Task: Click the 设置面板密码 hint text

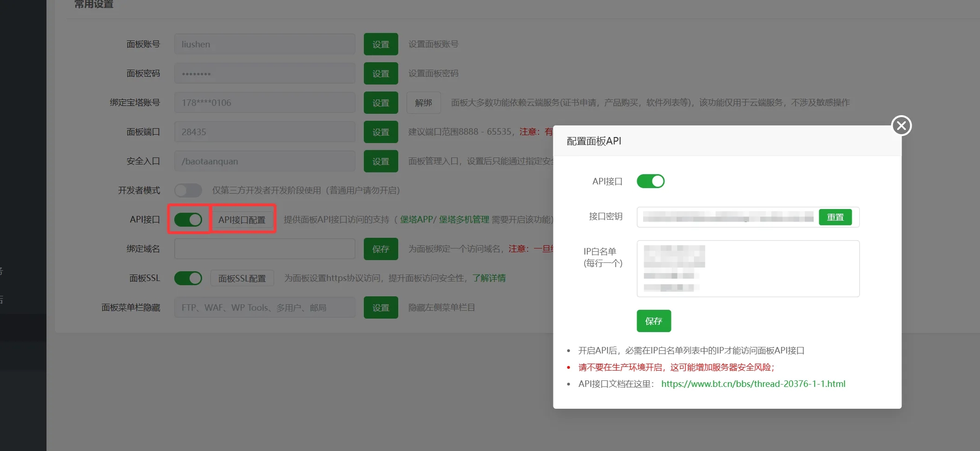Action: coord(433,73)
